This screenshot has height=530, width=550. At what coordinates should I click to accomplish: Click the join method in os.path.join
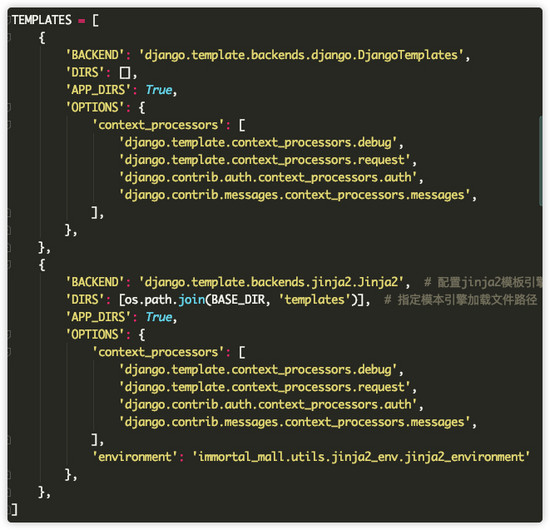pos(192,300)
